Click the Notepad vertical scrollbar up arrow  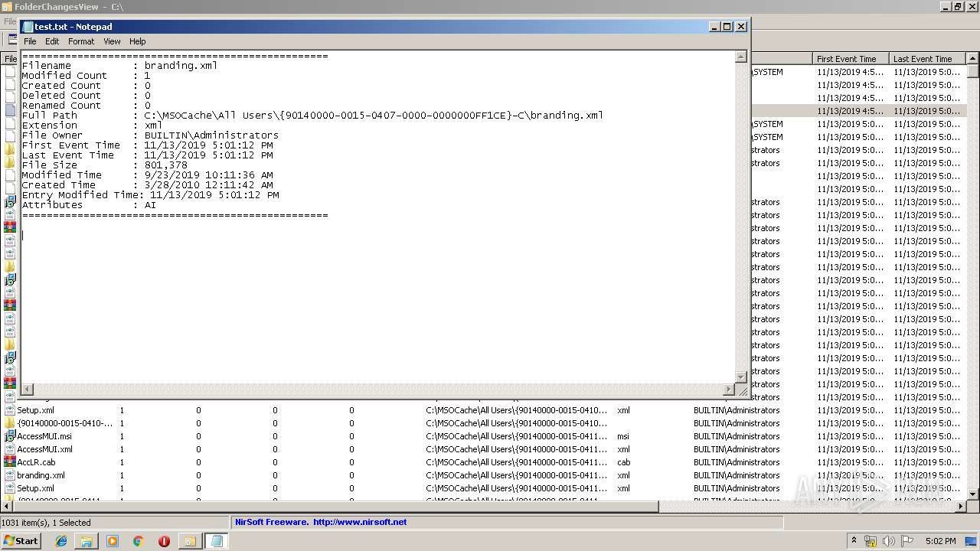(740, 57)
